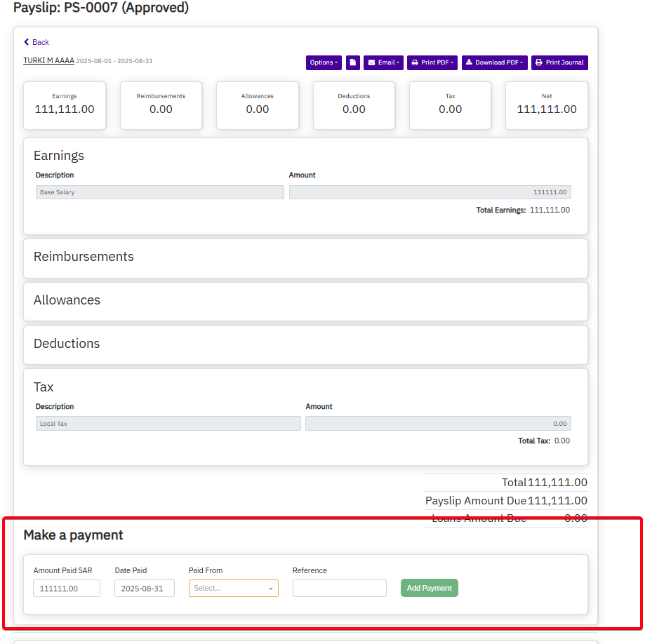The width and height of the screenshot is (671, 644).
Task: Click the Local Tax description field
Action: pos(168,424)
